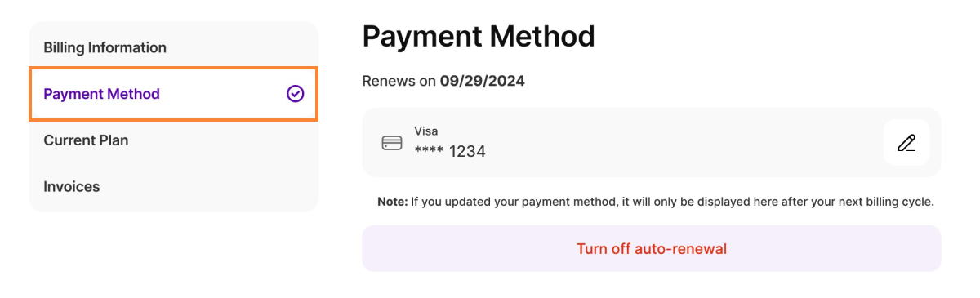
Task: Click the pencil edit icon for the Visa card
Action: coord(906,143)
